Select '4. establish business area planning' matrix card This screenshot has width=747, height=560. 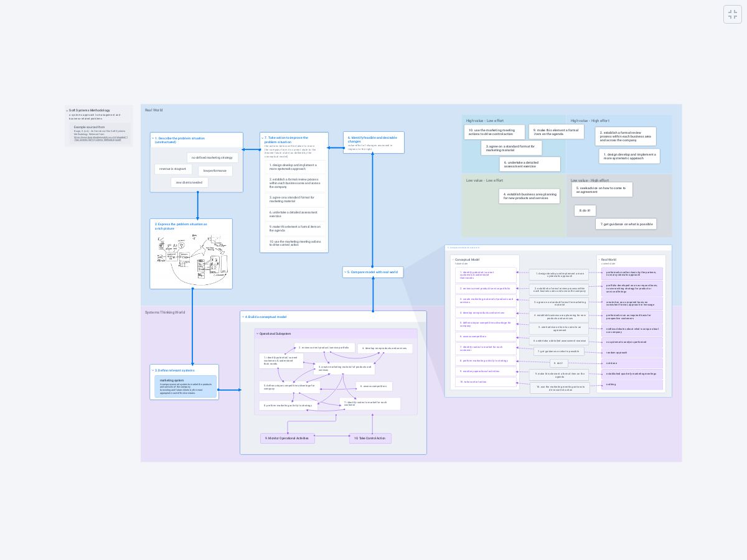coord(529,196)
